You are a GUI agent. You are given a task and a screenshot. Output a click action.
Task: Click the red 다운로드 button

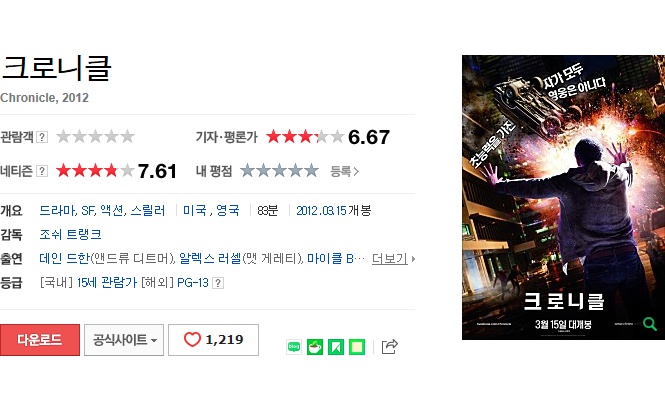[x=40, y=340]
